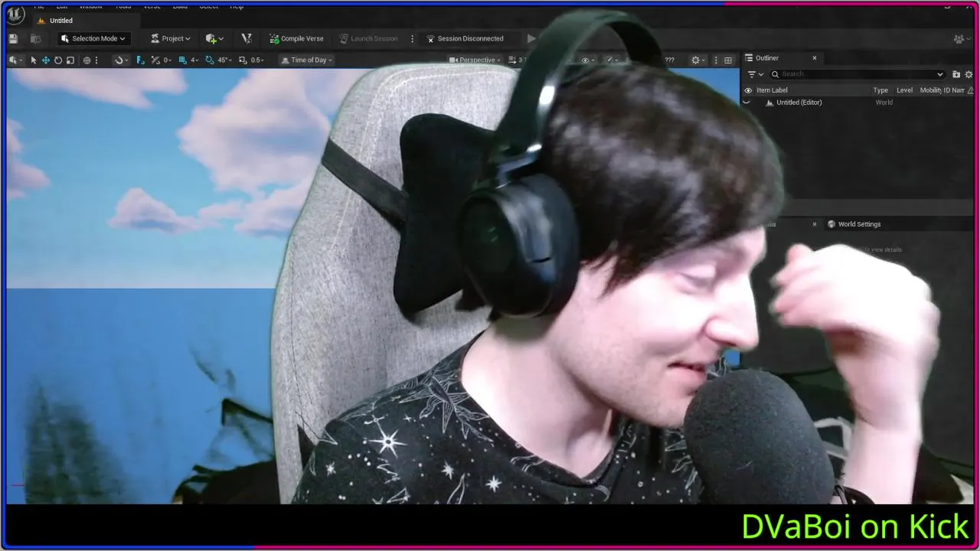The width and height of the screenshot is (980, 551).
Task: Close the Details panel tab
Action: point(815,224)
